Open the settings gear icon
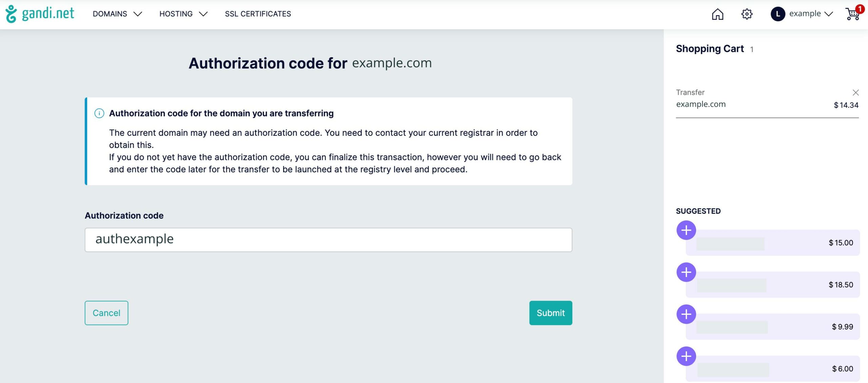 pos(747,14)
